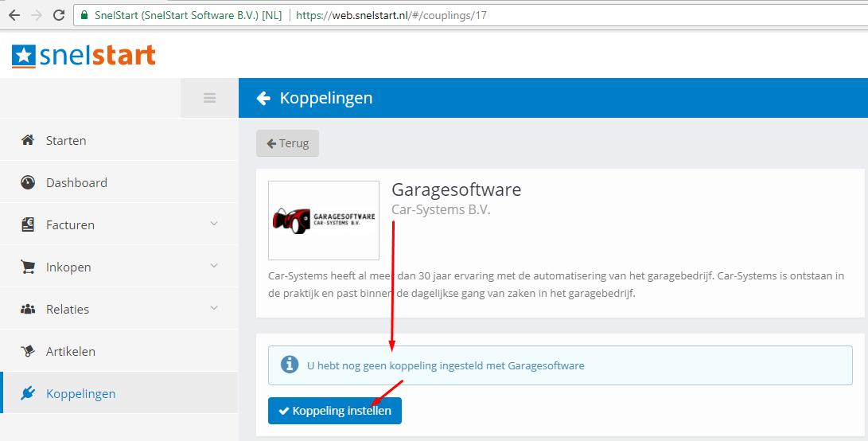The image size is (868, 441).
Task: Expand the Inkopen submenu chevron
Action: pos(214,266)
